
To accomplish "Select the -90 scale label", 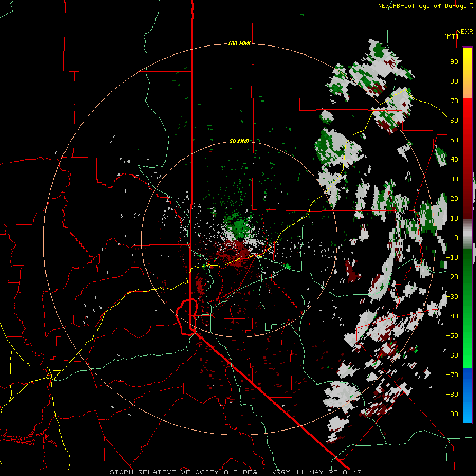I will [452, 414].
